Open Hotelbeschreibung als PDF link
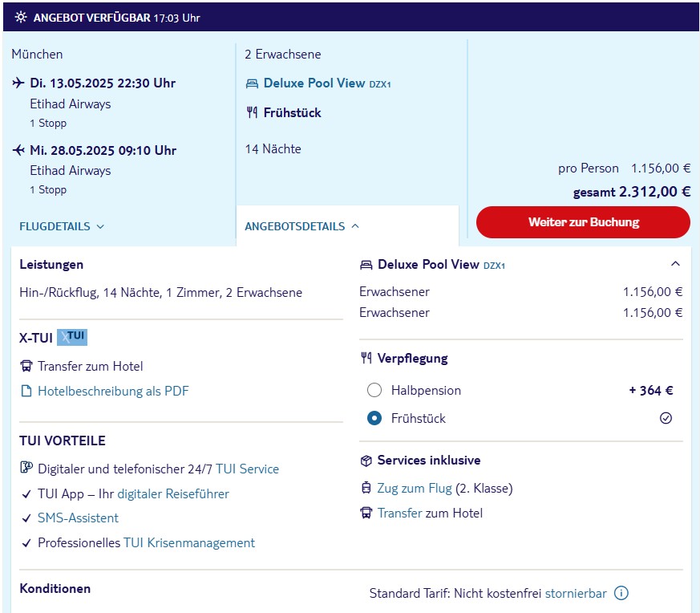The height and width of the screenshot is (613, 700). (113, 392)
